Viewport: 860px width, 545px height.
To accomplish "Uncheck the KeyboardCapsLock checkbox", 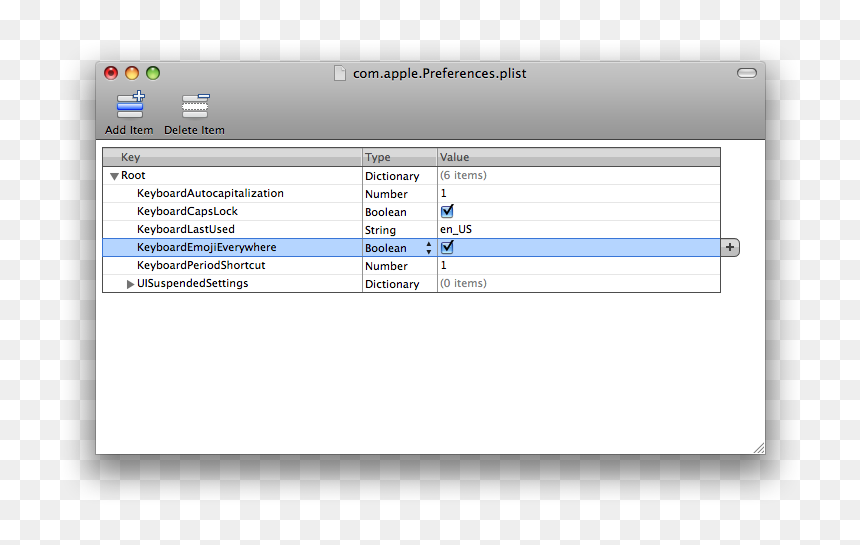I will point(447,211).
